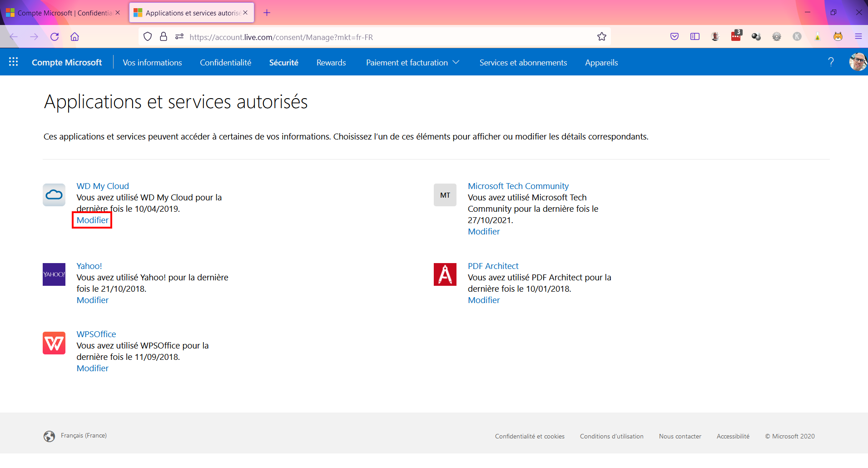Open the Microsoft Tech Community title link

pos(518,186)
